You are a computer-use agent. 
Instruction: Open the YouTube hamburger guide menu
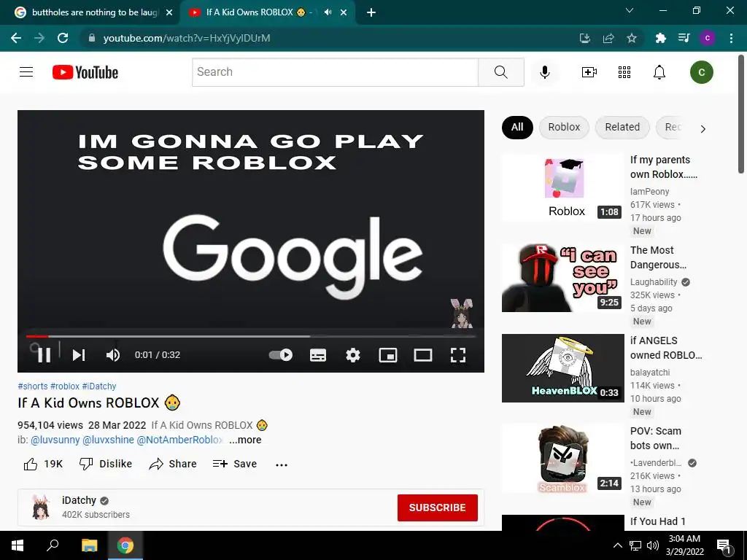tap(26, 72)
